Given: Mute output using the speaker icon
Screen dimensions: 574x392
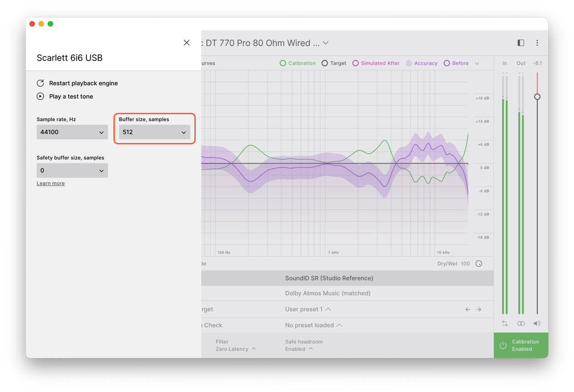Looking at the screenshot, I should tap(537, 323).
